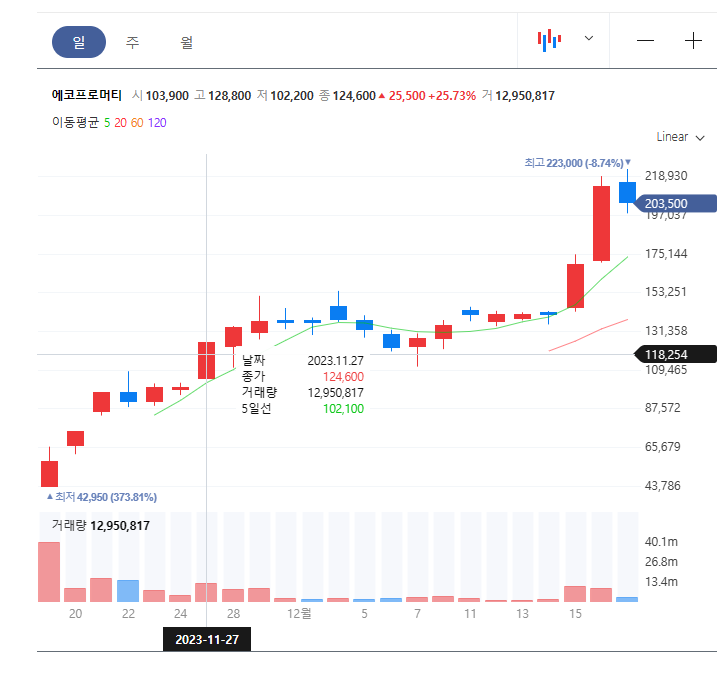Click the blue 203,500 current price tag
This screenshot has width=725, height=684.
click(x=674, y=203)
